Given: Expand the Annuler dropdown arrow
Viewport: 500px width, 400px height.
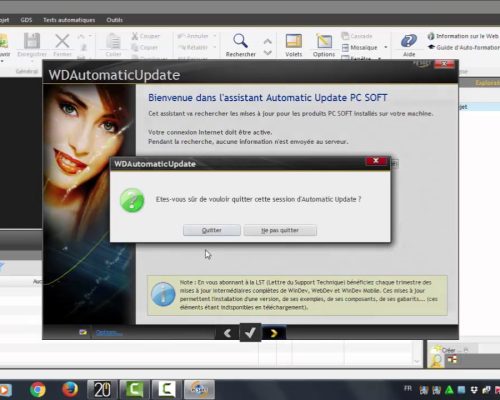Looking at the screenshot, I should (215, 36).
